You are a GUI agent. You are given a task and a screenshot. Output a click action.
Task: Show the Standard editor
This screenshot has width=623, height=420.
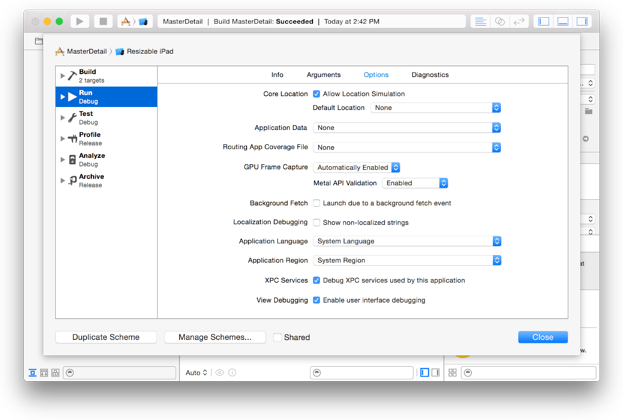point(480,21)
